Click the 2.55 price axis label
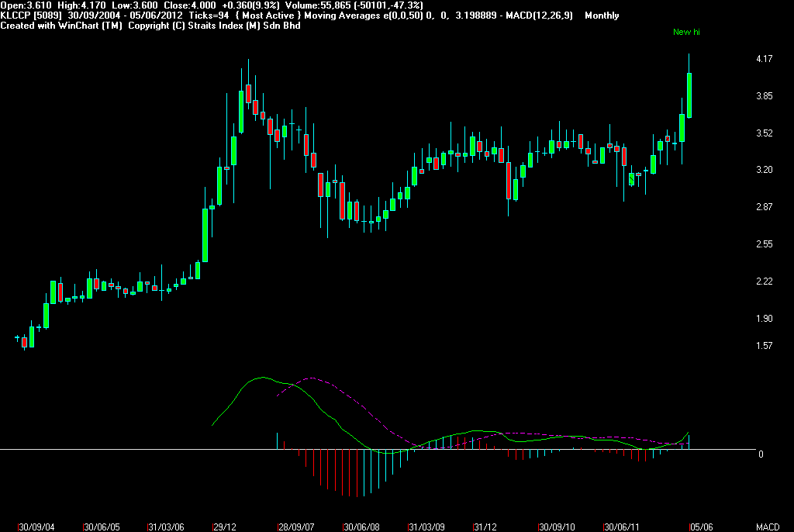Image resolution: width=794 pixels, height=532 pixels. click(764, 244)
